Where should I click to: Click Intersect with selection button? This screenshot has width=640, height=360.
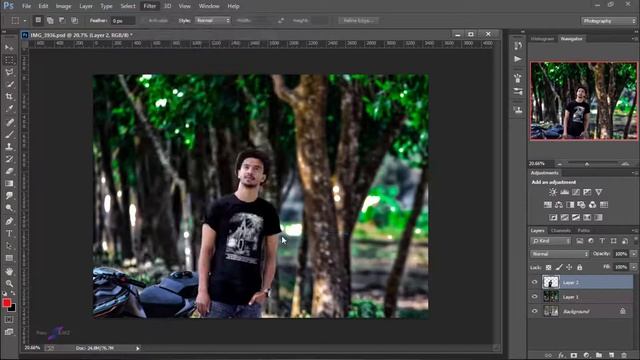click(x=74, y=20)
